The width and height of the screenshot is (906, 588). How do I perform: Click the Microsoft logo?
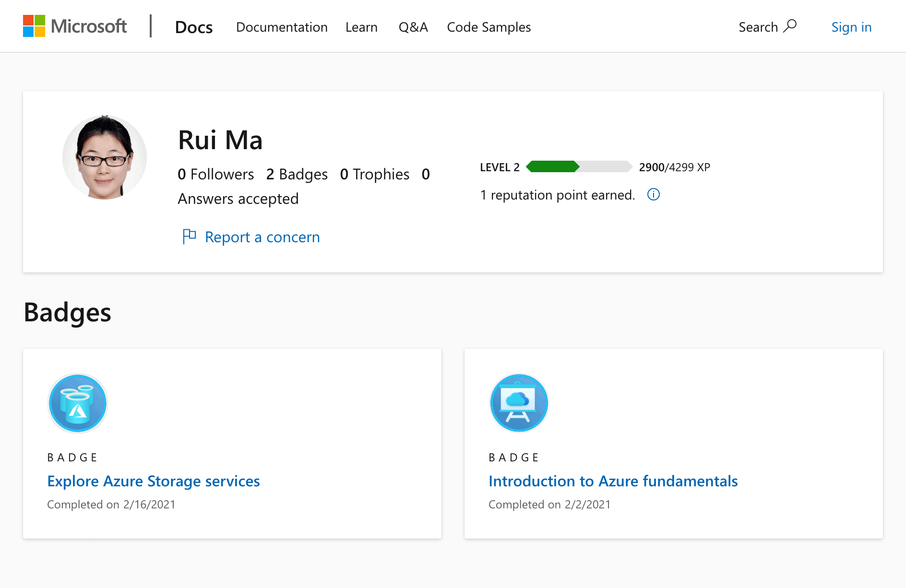(75, 26)
